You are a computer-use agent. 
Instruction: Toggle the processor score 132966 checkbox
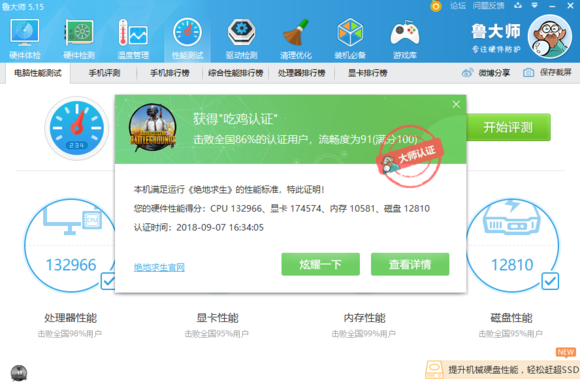(108, 282)
